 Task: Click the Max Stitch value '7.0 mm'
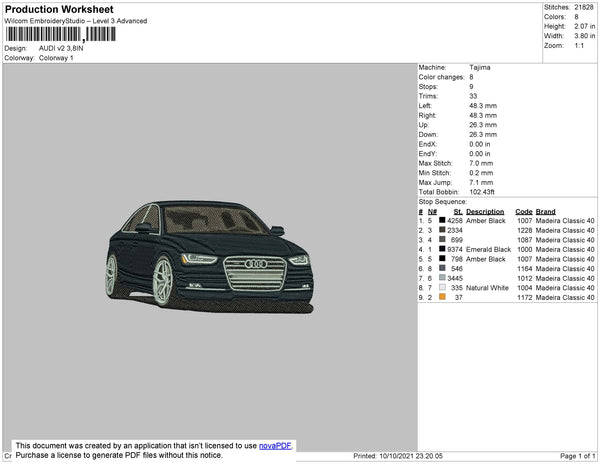[x=481, y=163]
